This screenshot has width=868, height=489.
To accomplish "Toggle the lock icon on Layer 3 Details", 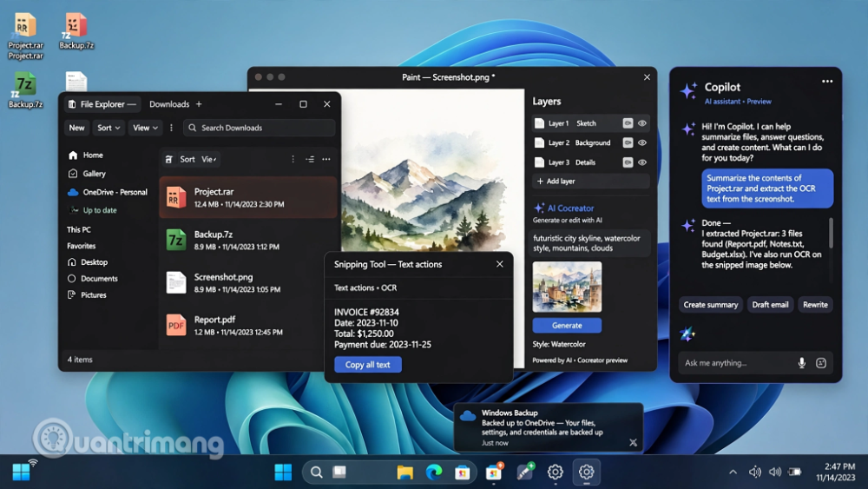I will (x=628, y=162).
